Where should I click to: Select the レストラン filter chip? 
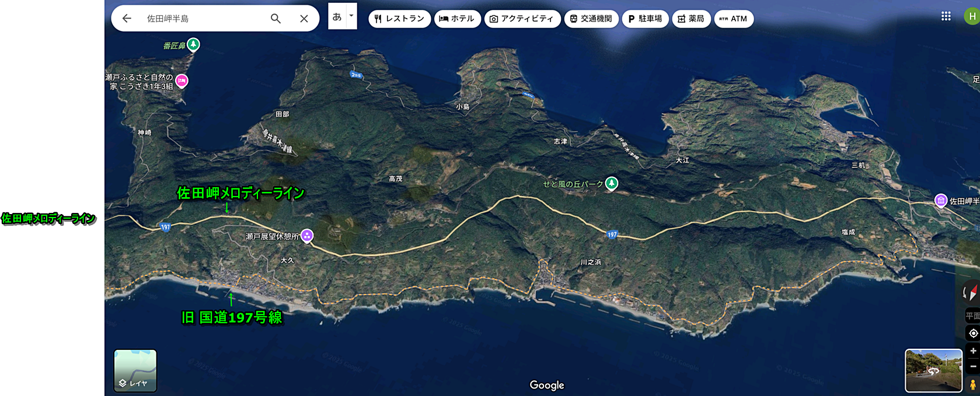point(399,19)
